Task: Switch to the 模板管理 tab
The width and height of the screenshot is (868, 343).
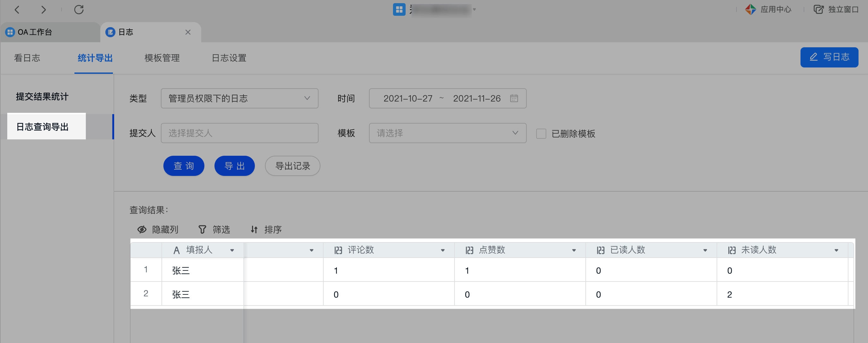Action: [x=162, y=58]
